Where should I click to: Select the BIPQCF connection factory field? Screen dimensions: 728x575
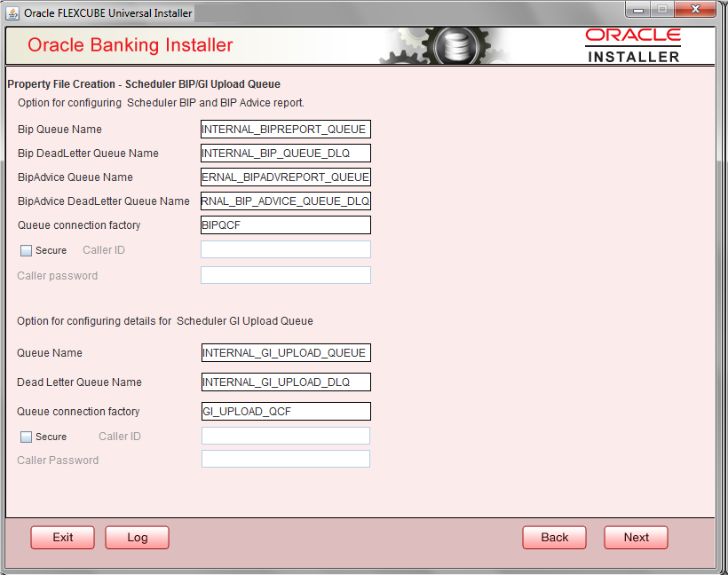click(x=285, y=224)
